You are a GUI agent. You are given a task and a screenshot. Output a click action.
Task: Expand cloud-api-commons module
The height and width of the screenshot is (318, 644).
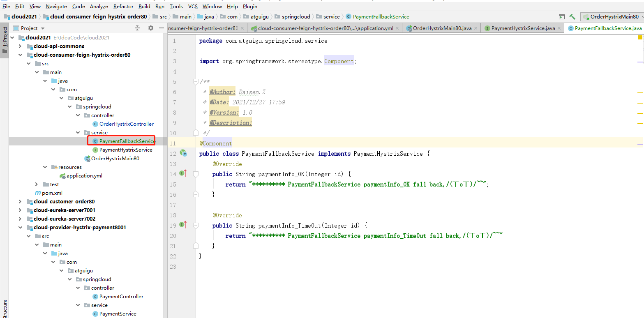click(20, 46)
